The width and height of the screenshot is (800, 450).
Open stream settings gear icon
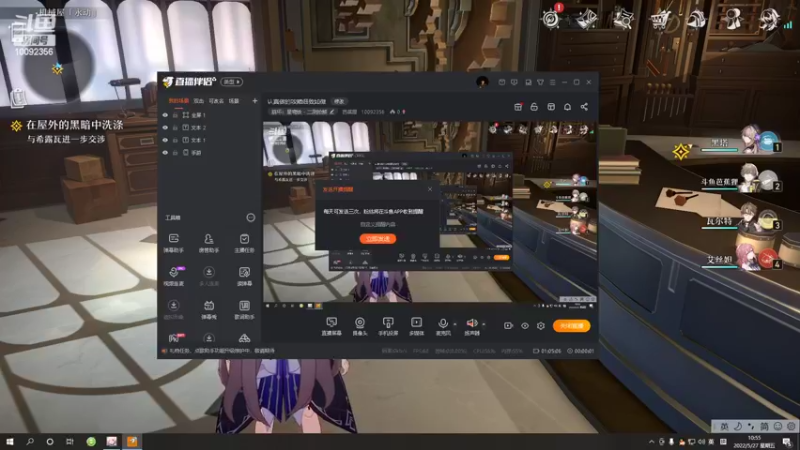[x=541, y=326]
